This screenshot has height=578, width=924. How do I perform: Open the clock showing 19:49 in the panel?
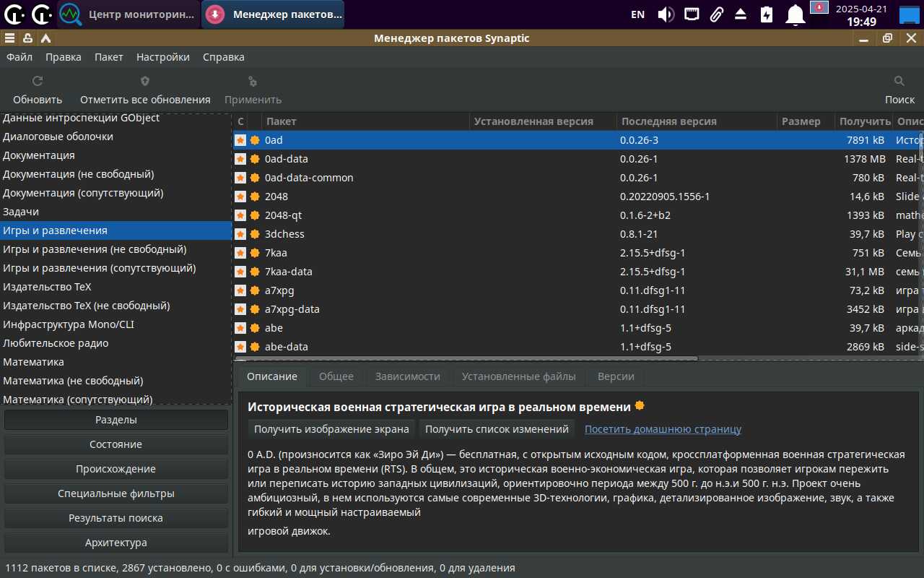click(x=861, y=15)
